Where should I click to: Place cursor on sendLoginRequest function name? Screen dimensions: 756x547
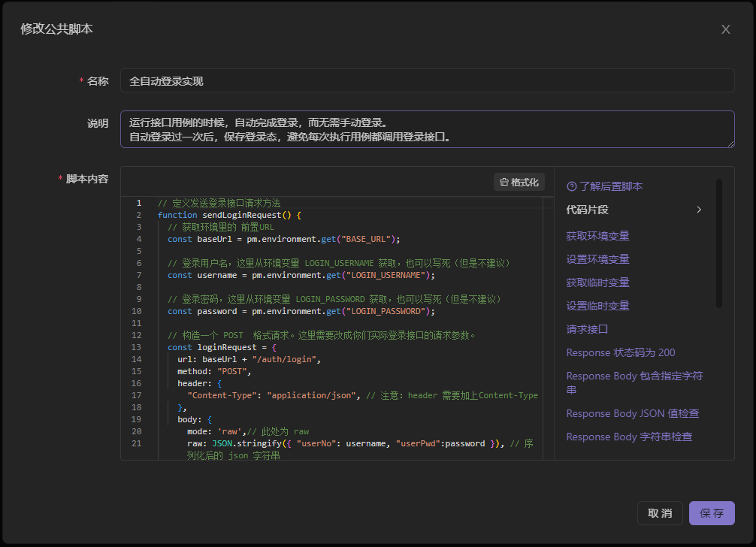click(x=243, y=215)
